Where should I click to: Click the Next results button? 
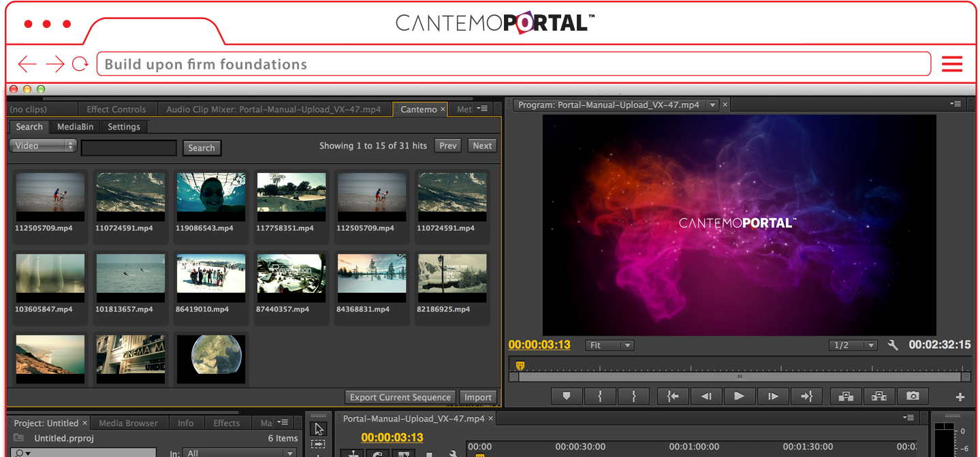482,146
